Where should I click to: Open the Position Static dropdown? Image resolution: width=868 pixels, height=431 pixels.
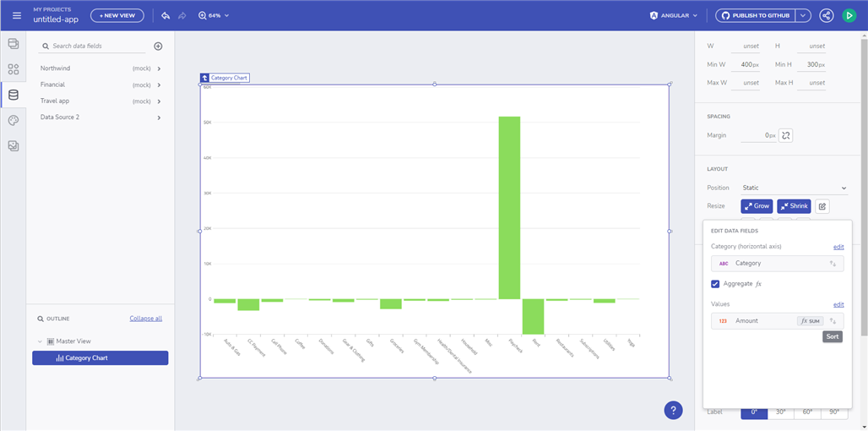[793, 188]
